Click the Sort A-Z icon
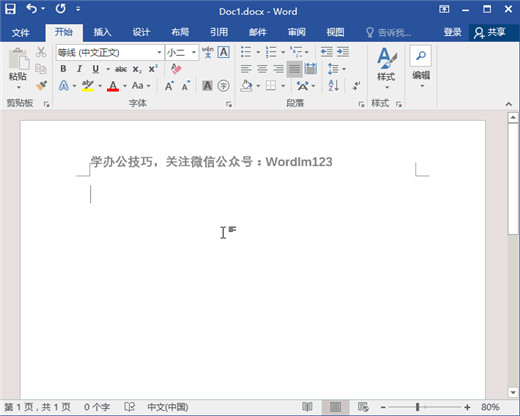520x416 pixels. (333, 86)
